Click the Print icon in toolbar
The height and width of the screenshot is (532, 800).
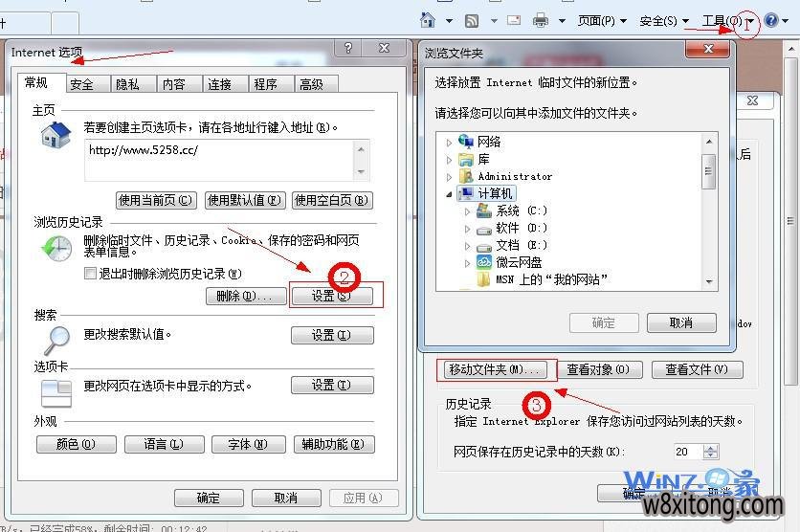coord(541,20)
